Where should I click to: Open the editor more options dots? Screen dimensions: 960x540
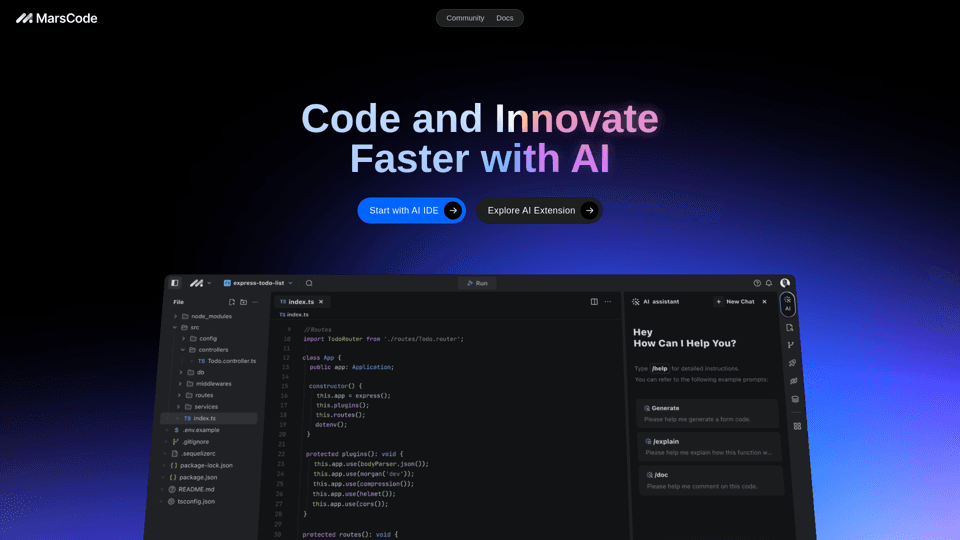point(608,302)
